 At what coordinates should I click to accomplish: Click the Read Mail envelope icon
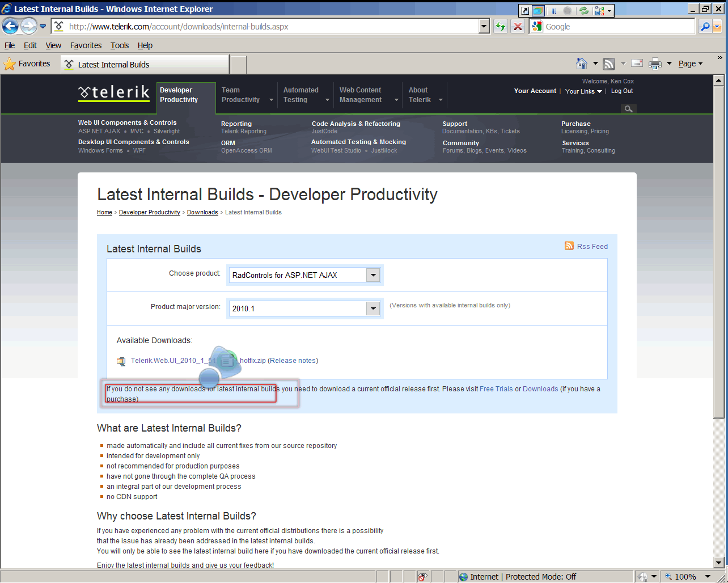pyautogui.click(x=637, y=64)
